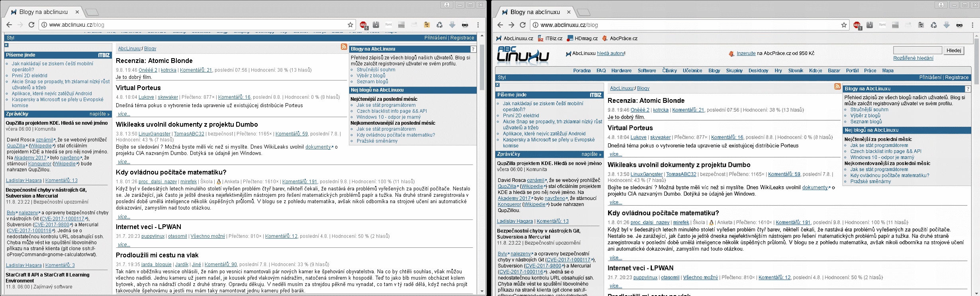This screenshot has height=296, width=980.
Task: Click the grey picture extension in left window
Action: click(401, 25)
